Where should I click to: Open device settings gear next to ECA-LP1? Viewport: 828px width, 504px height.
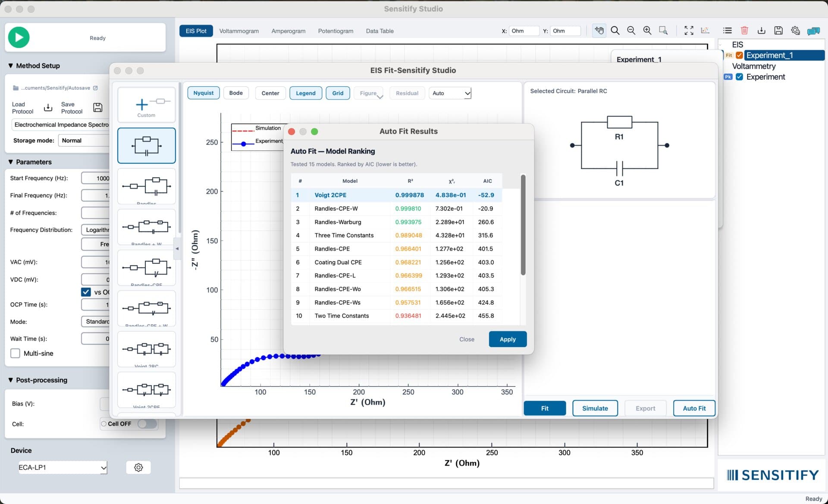point(138,467)
